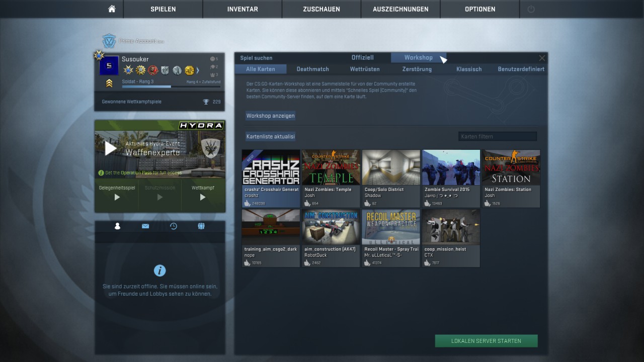Select the Wettrüsten filter tab
Image resolution: width=644 pixels, height=362 pixels.
pyautogui.click(x=365, y=69)
